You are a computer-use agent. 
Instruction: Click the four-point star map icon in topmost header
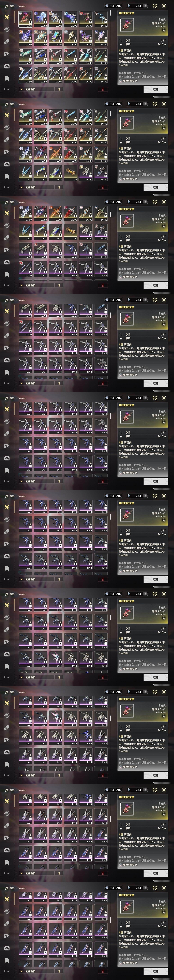155,6
